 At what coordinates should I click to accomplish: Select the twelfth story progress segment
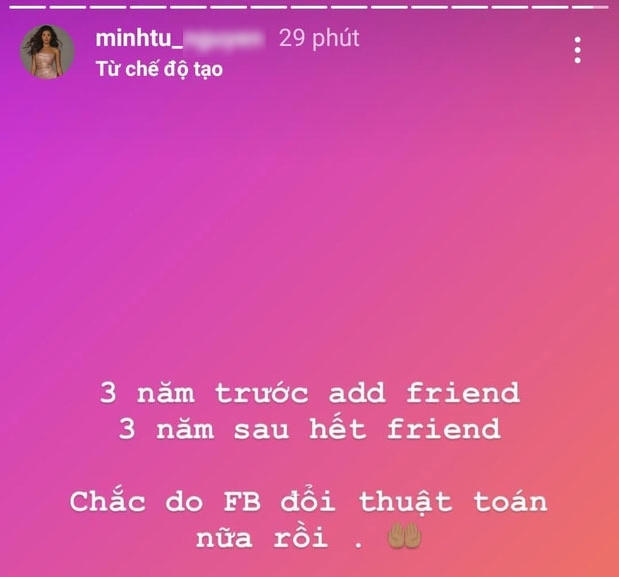point(469,7)
